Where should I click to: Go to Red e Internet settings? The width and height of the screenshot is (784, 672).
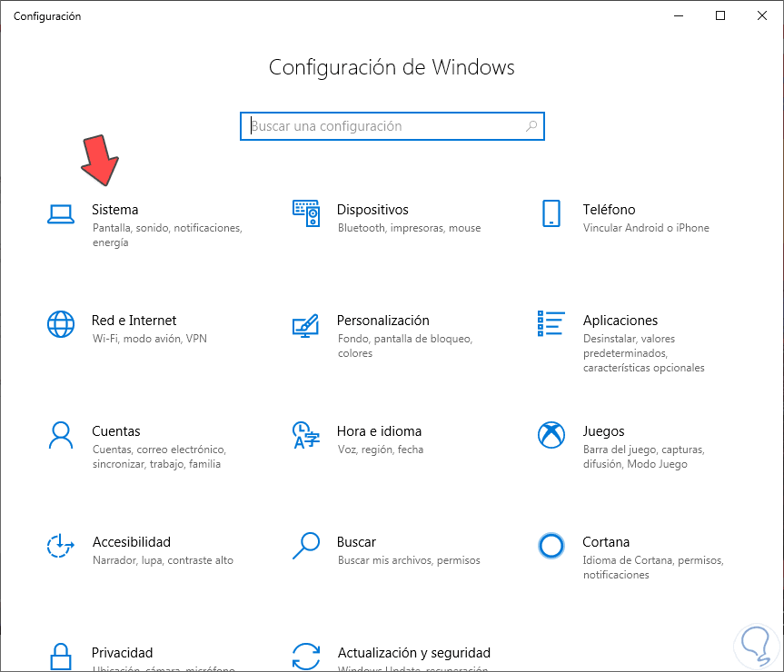pos(134,321)
